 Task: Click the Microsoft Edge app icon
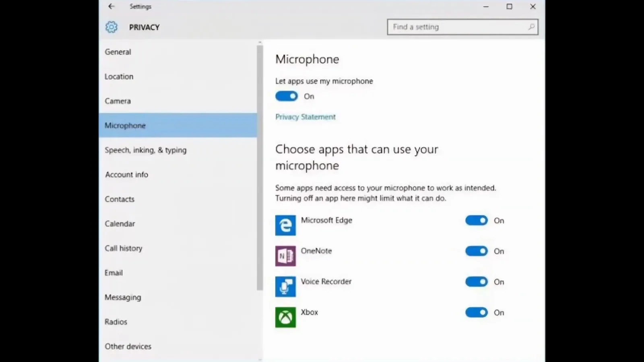(x=285, y=225)
